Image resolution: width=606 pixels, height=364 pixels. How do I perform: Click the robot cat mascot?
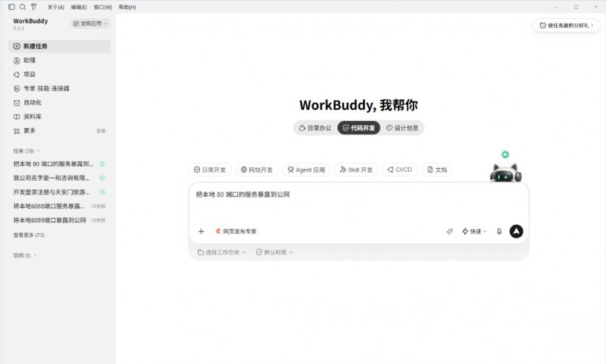[x=505, y=173]
